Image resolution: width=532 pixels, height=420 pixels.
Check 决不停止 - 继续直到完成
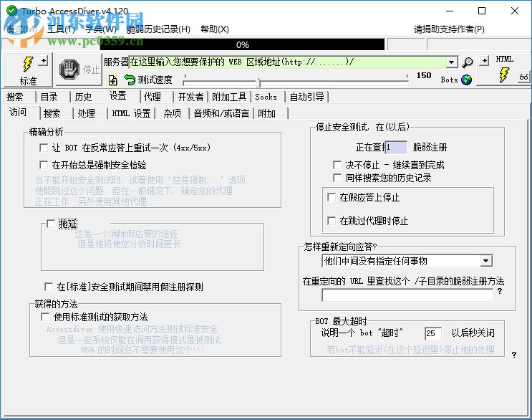[337, 165]
